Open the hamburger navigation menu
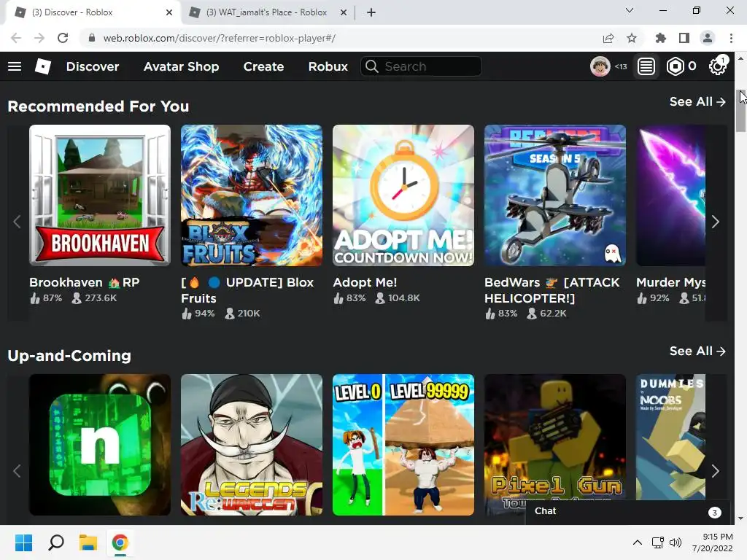747x560 pixels. pyautogui.click(x=15, y=66)
